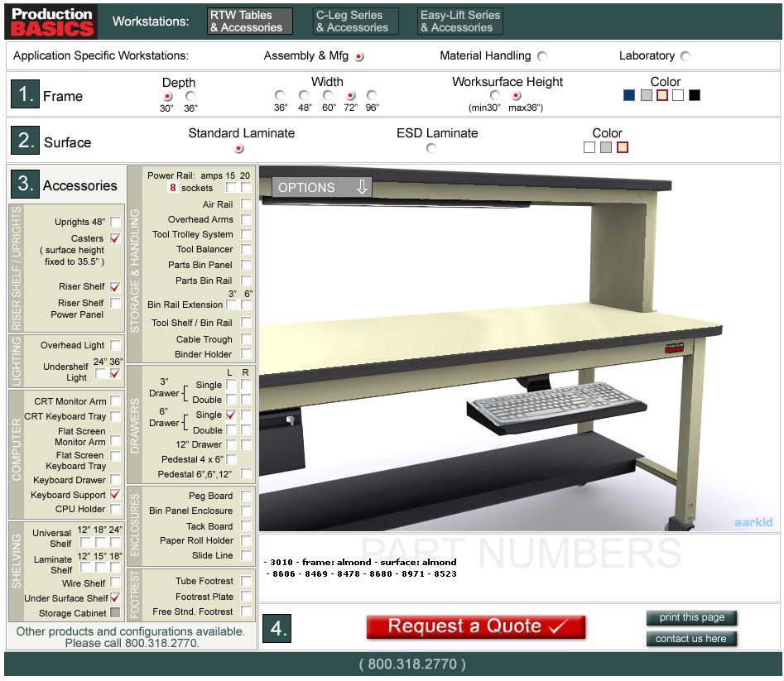Open the Easy-Lift Series & Accessories tab
Screen dimensions: 784x681
tap(460, 22)
